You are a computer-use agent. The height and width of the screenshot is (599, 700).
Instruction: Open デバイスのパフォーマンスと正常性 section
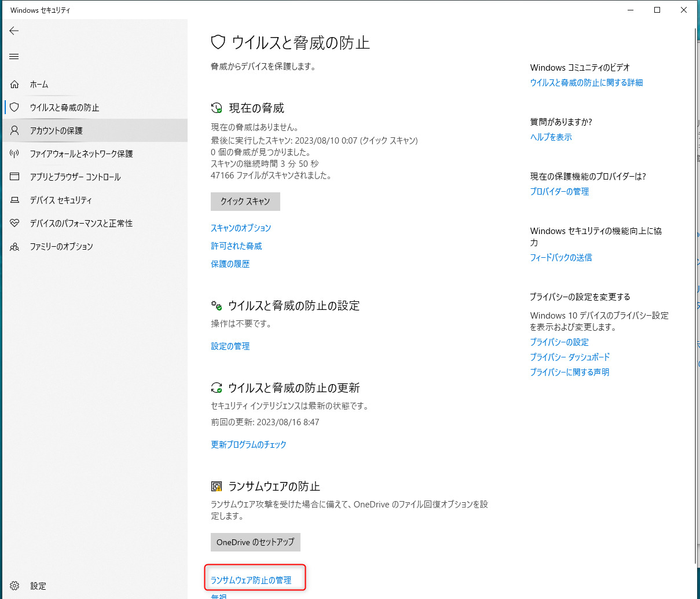coord(95,223)
